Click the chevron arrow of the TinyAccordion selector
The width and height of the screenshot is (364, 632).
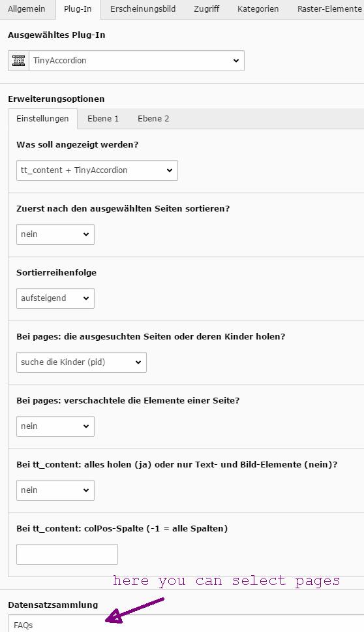236,61
